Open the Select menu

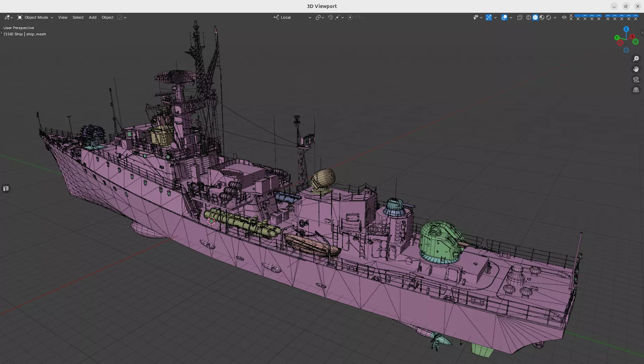(x=78, y=17)
